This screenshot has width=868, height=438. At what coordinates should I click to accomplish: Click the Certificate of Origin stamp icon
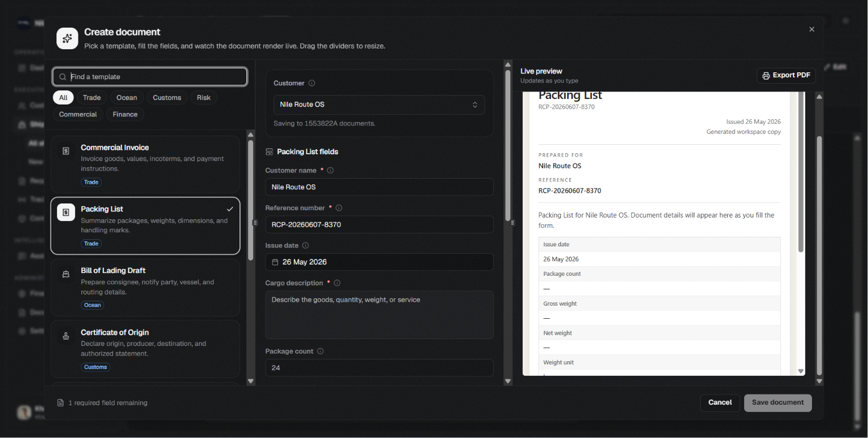[x=66, y=336]
